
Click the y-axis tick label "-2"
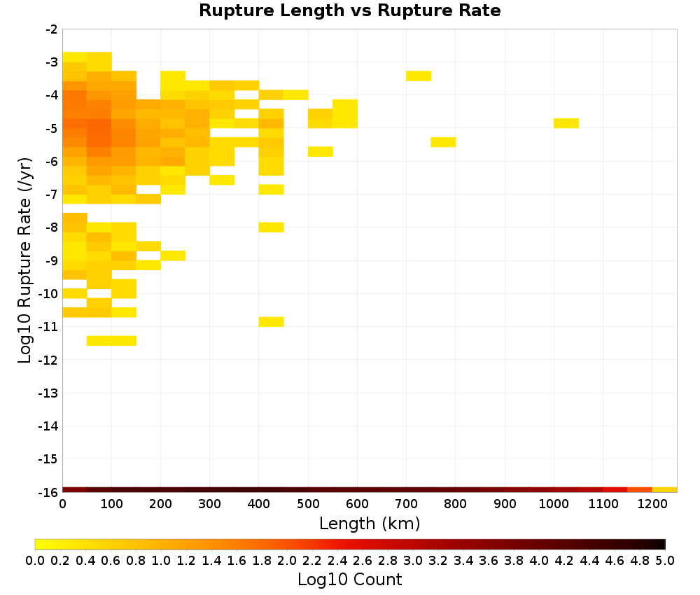tap(52, 29)
